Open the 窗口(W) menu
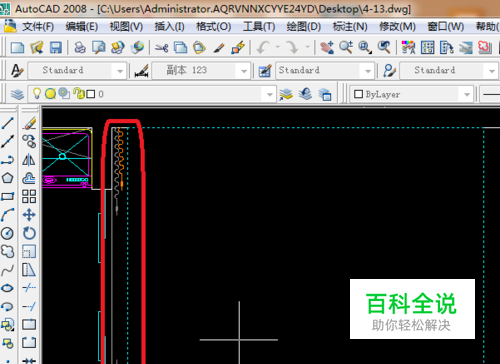 pos(446,26)
